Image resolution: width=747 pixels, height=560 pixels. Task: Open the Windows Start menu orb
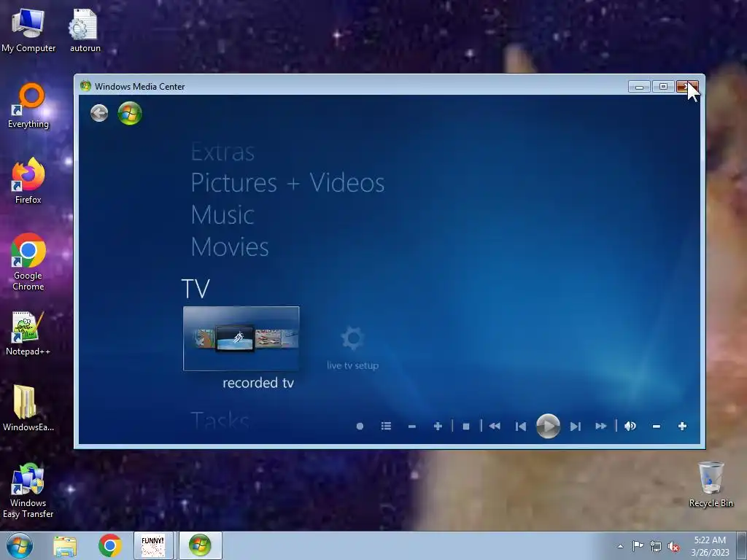[x=20, y=545]
